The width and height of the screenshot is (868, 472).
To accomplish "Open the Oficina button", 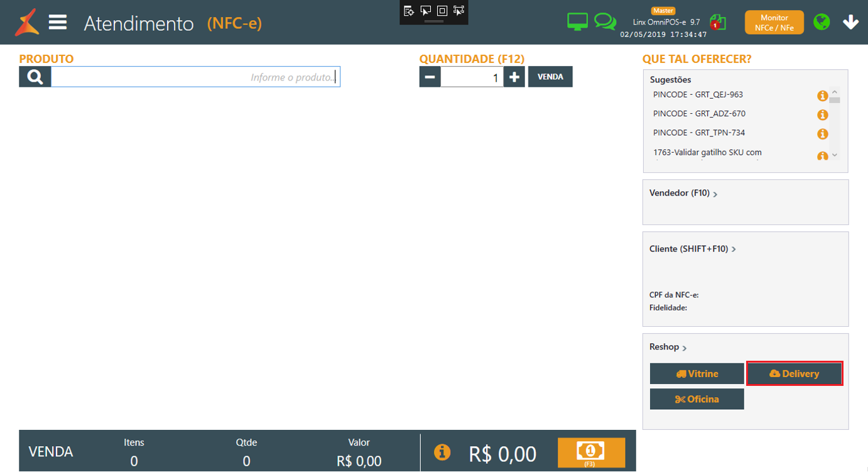I will coord(697,399).
